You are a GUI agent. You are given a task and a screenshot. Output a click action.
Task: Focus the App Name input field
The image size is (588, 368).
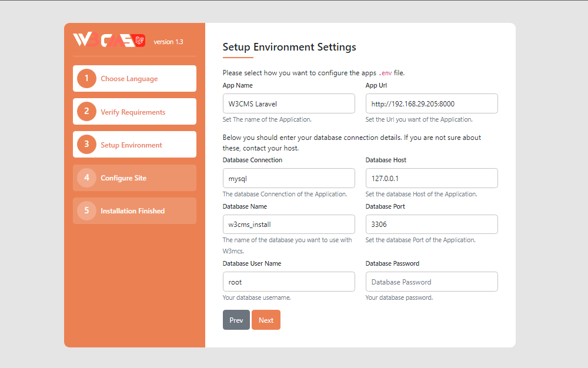[289, 103]
